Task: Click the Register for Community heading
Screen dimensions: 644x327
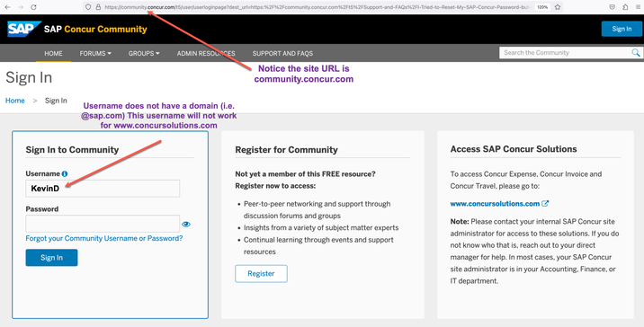Action: click(x=286, y=150)
